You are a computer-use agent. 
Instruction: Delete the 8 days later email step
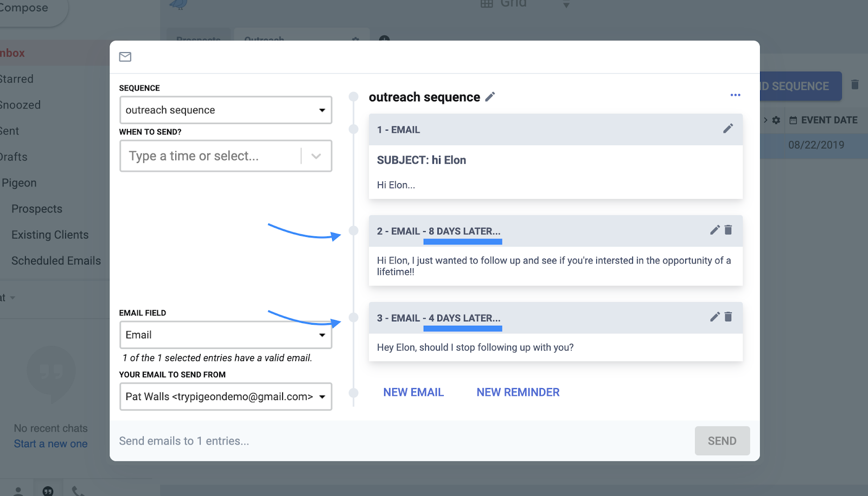729,230
